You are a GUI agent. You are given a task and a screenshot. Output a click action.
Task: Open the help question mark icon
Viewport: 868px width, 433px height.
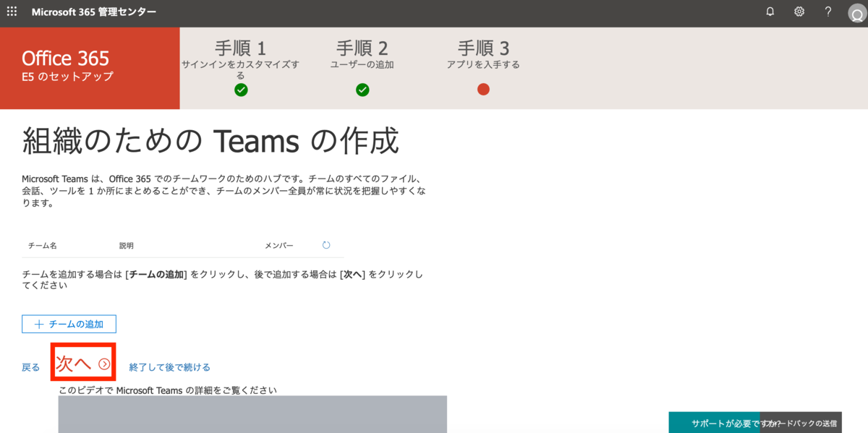click(827, 12)
